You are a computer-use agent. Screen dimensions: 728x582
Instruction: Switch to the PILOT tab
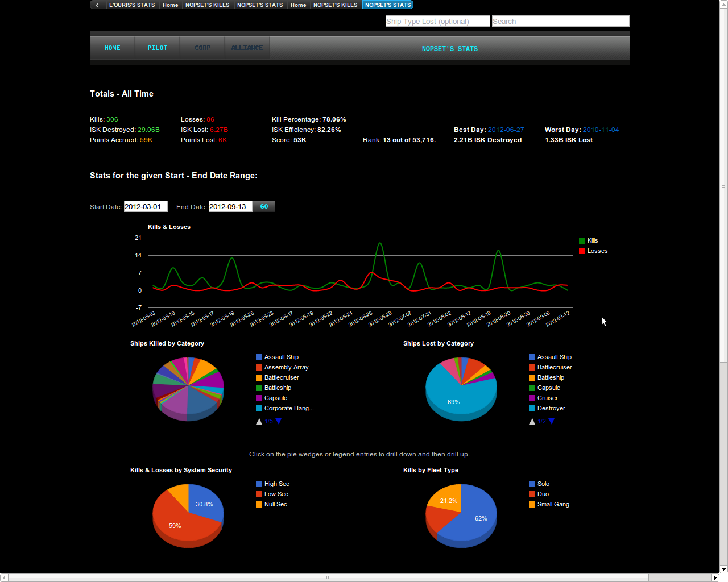click(x=157, y=48)
